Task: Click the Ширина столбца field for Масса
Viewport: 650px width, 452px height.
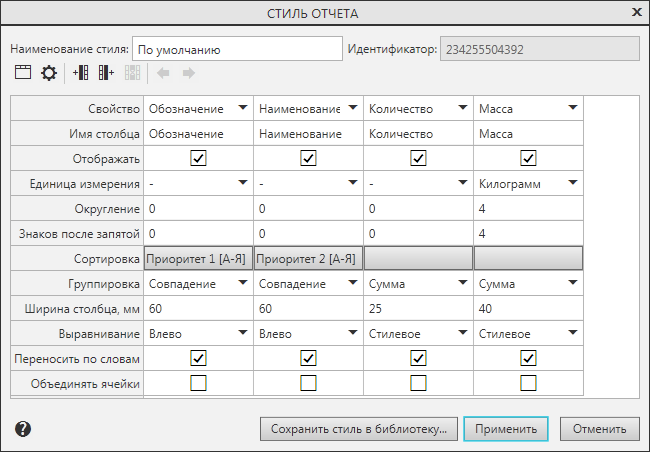Action: pyautogui.click(x=527, y=308)
